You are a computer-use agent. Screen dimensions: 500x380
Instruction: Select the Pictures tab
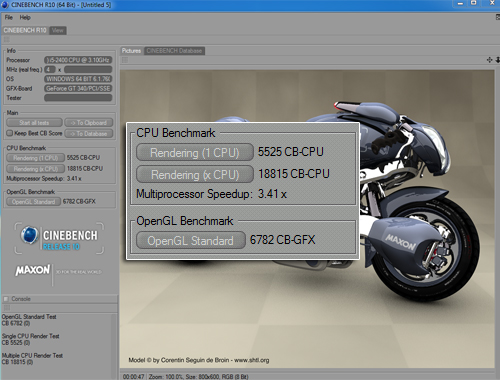tap(131, 51)
